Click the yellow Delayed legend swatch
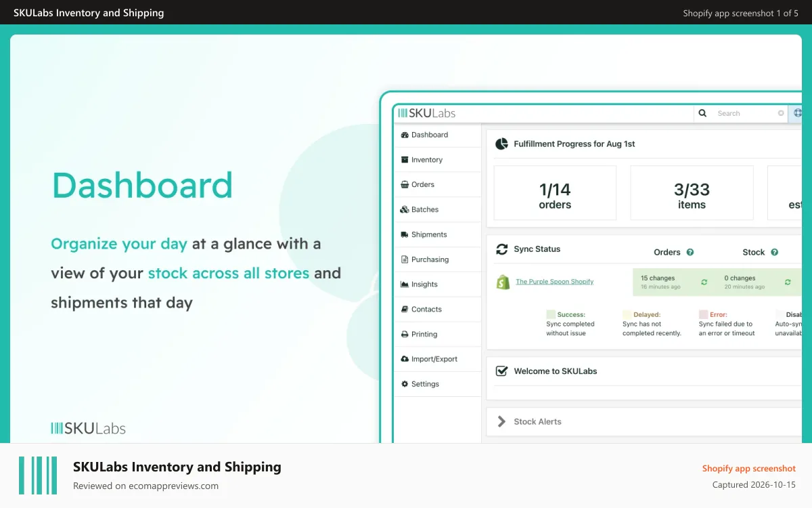This screenshot has width=812, height=508. pyautogui.click(x=627, y=315)
